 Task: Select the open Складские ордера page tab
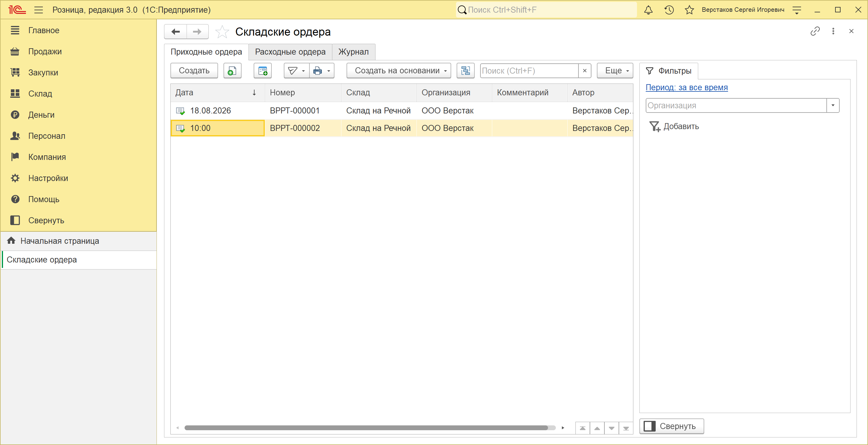79,260
